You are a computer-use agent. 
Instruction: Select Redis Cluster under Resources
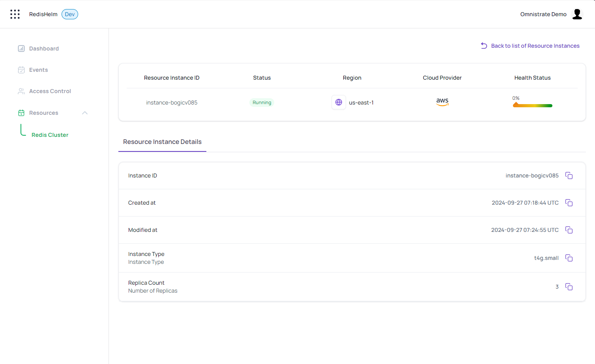50,135
